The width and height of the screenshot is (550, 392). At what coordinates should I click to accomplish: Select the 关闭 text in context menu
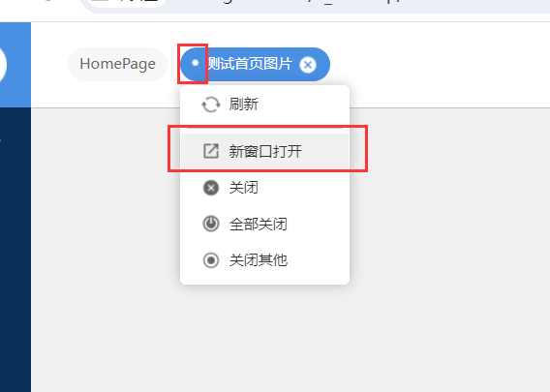tap(244, 188)
